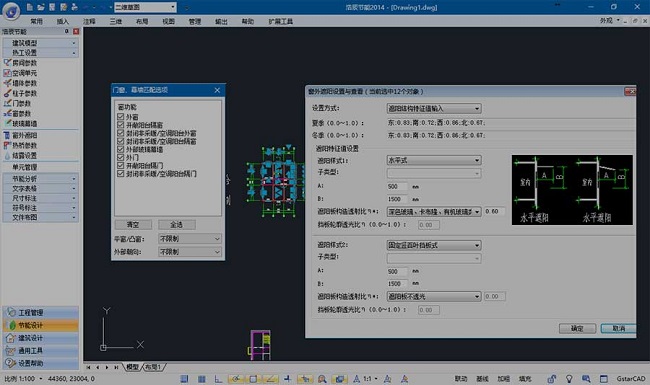
Task: Open the 遮阳样式1 dropdown showing 水平式
Action: [x=434, y=160]
